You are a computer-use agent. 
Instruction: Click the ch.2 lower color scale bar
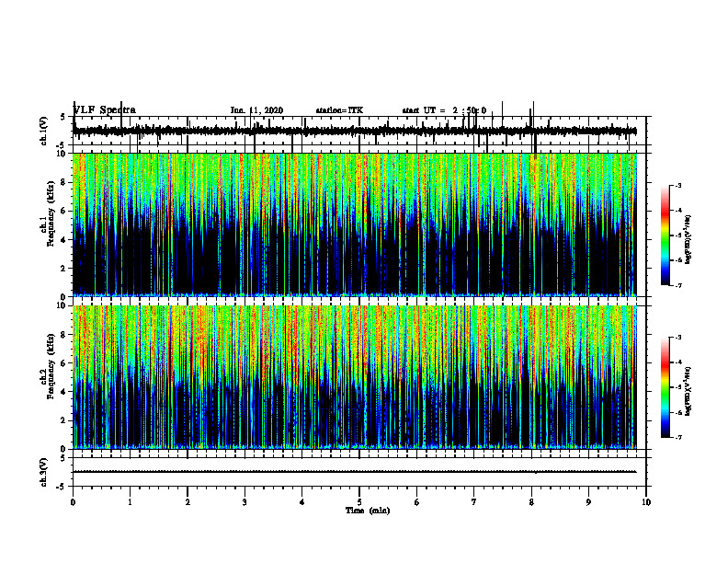click(665, 387)
